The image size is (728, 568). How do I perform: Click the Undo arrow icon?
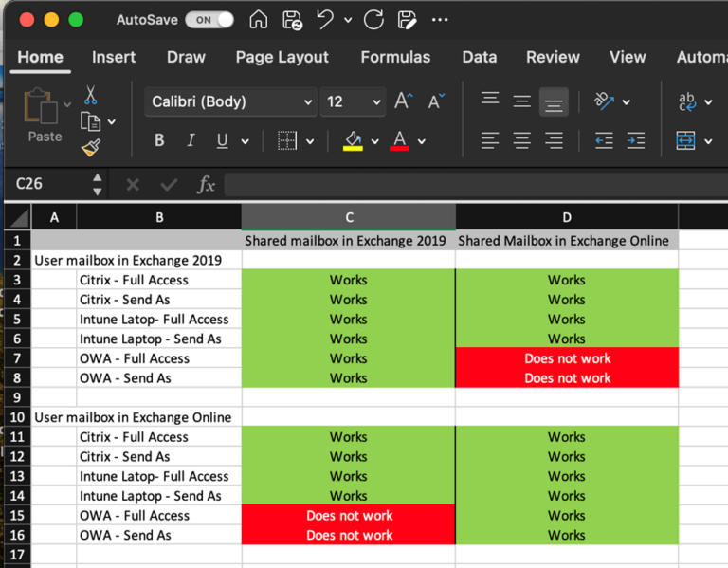325,20
